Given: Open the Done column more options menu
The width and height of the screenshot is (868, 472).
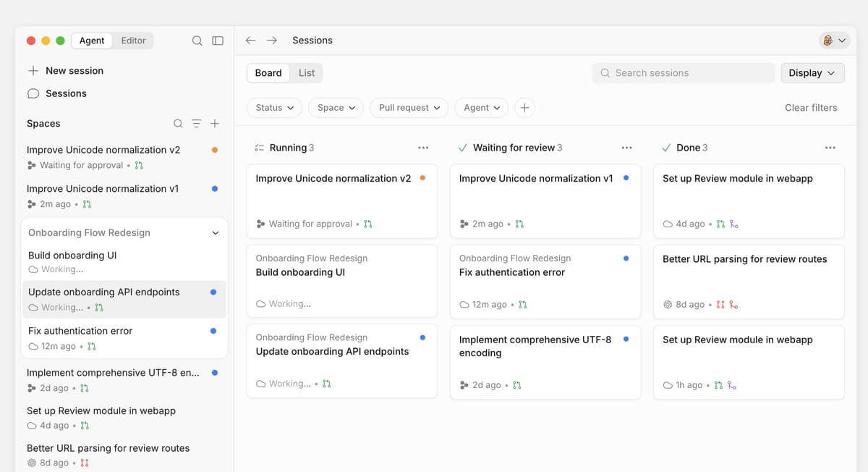Looking at the screenshot, I should [x=830, y=148].
